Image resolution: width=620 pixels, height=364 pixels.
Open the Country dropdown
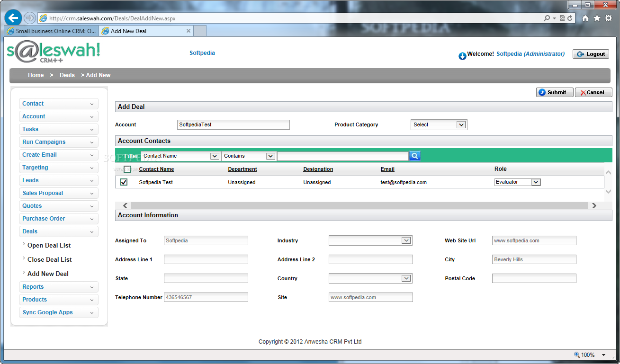point(370,278)
